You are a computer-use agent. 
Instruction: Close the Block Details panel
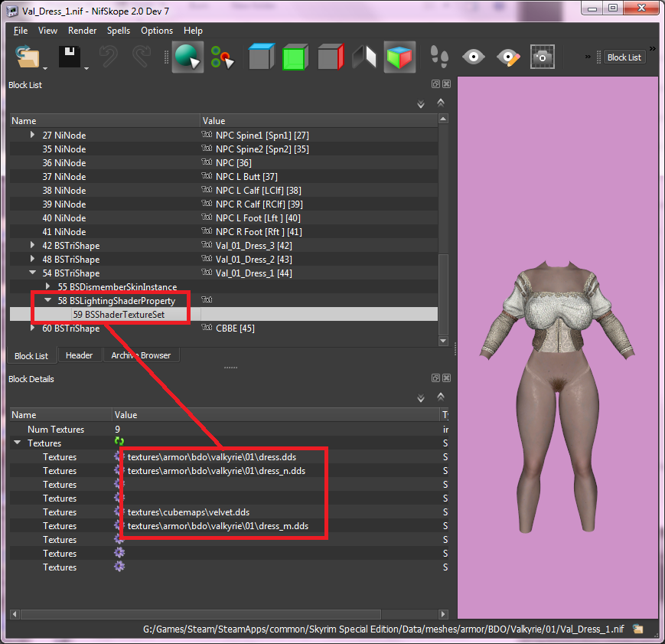point(447,378)
